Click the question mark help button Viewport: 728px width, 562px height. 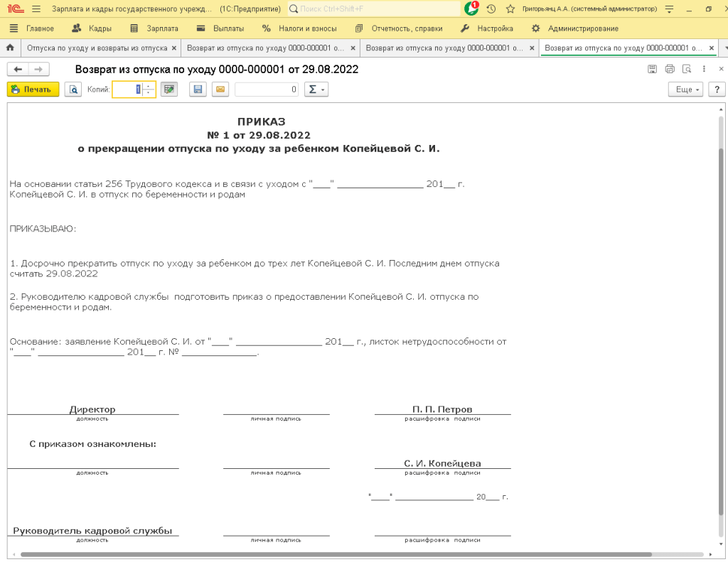coord(716,90)
